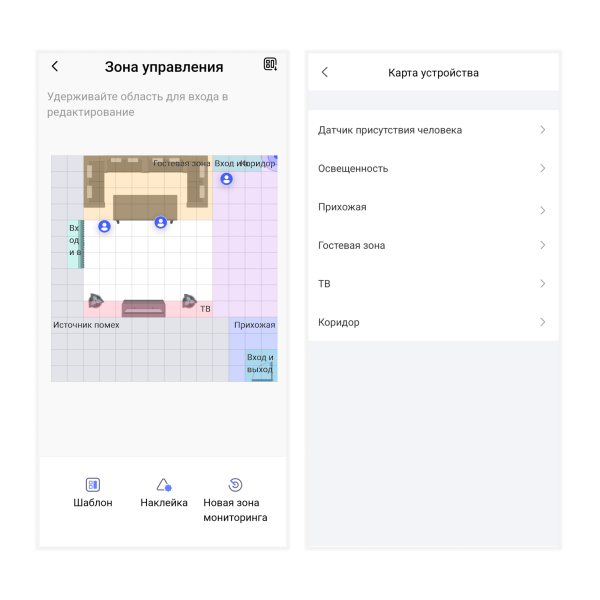The height and width of the screenshot is (600, 600).
Task: Go back from the Зона управления screen
Action: click(55, 66)
